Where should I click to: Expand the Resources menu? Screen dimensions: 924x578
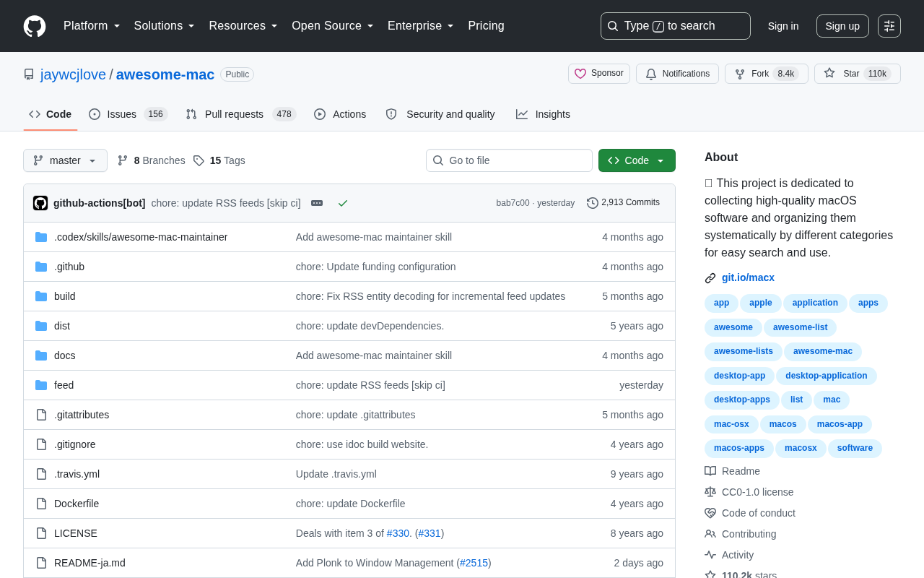[x=243, y=26]
